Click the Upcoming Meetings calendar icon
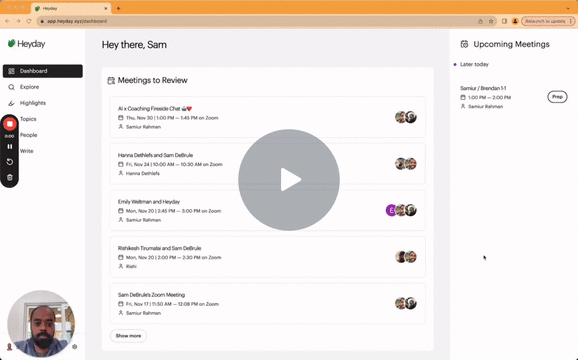Image resolution: width=578 pixels, height=360 pixels. (464, 44)
